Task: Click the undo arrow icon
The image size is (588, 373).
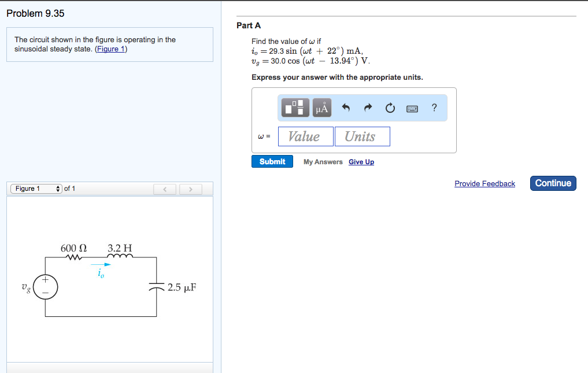Action: 346,108
